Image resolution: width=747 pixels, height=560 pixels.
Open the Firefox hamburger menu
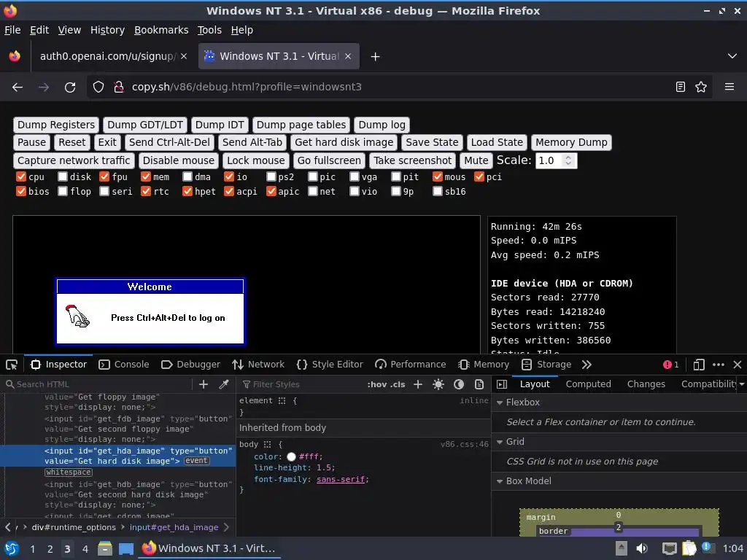click(729, 87)
